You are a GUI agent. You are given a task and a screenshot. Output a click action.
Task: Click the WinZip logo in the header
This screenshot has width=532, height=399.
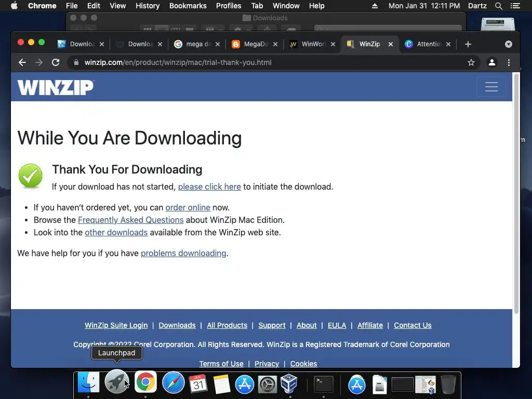56,87
